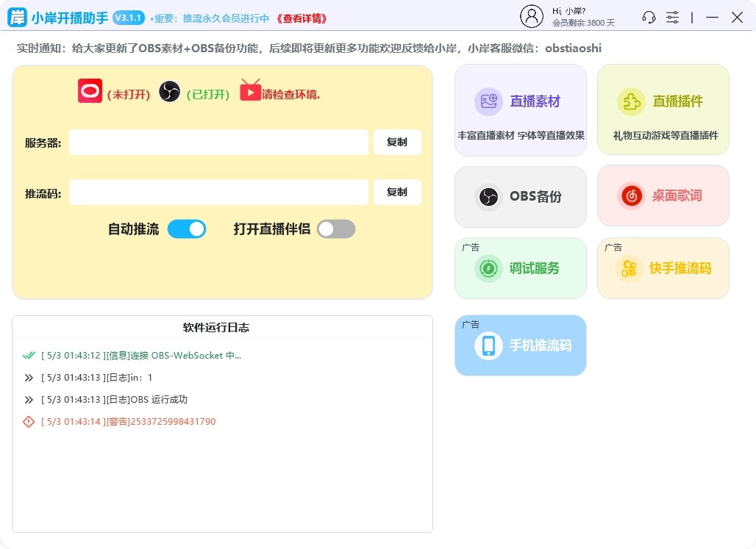Open settings with the sliders icon
The width and height of the screenshot is (756, 549).
[x=673, y=18]
